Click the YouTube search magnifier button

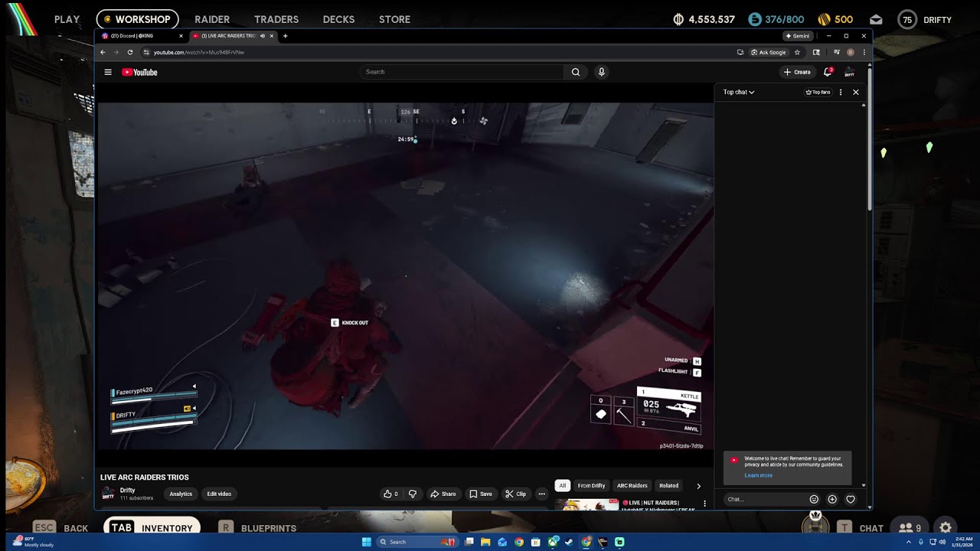576,72
